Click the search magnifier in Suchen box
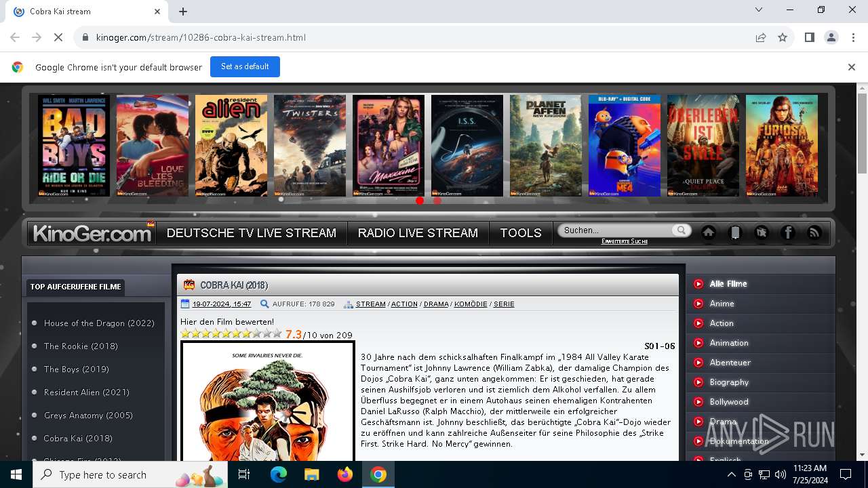Viewport: 868px width, 488px height. pos(681,230)
